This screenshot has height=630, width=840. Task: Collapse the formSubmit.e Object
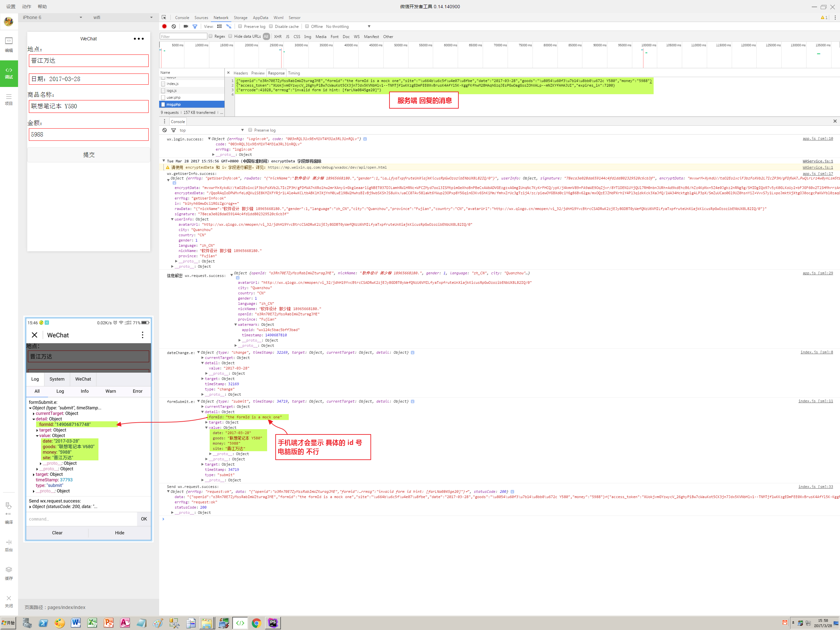(x=199, y=401)
